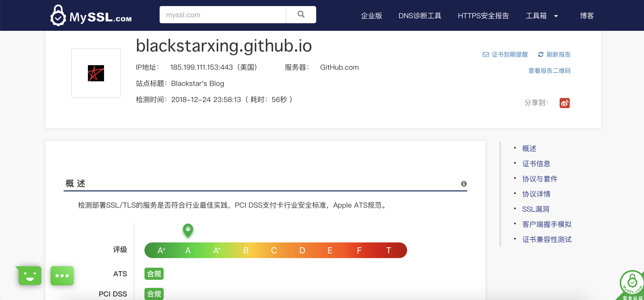Click the detection time 2018-12-24 23:58:13
The width and height of the screenshot is (644, 300).
(206, 100)
